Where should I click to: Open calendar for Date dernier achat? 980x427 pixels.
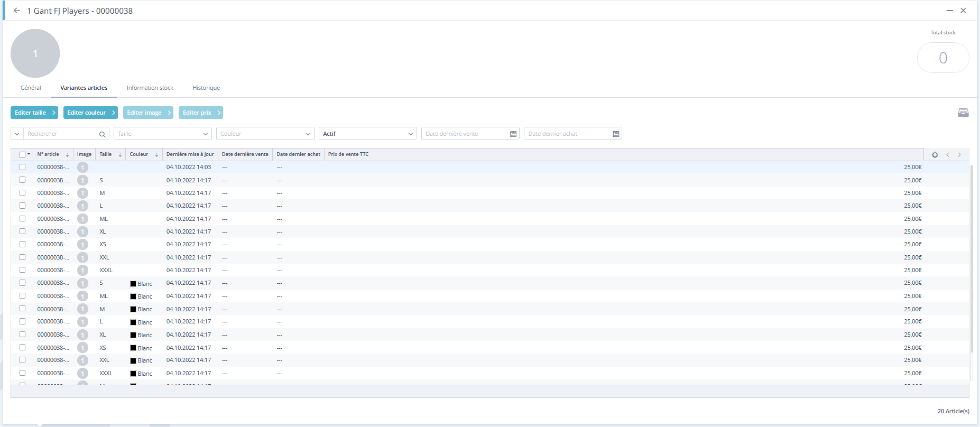(x=616, y=134)
